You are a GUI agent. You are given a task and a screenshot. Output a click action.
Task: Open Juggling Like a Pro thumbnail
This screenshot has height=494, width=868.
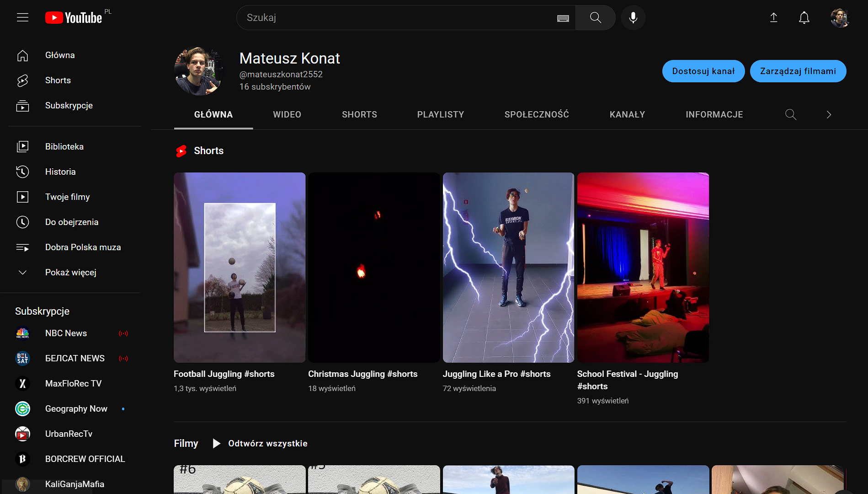[x=508, y=268]
